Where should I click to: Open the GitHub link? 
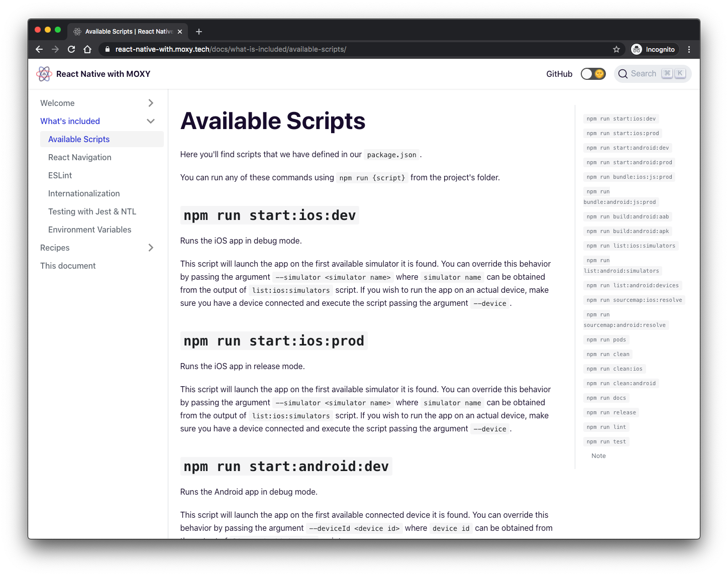tap(559, 73)
